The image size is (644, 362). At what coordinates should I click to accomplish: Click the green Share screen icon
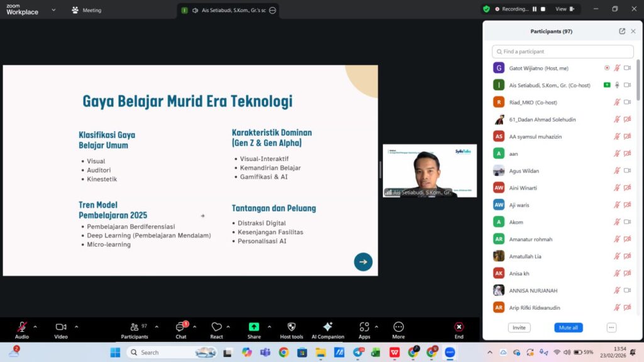[x=254, y=327]
